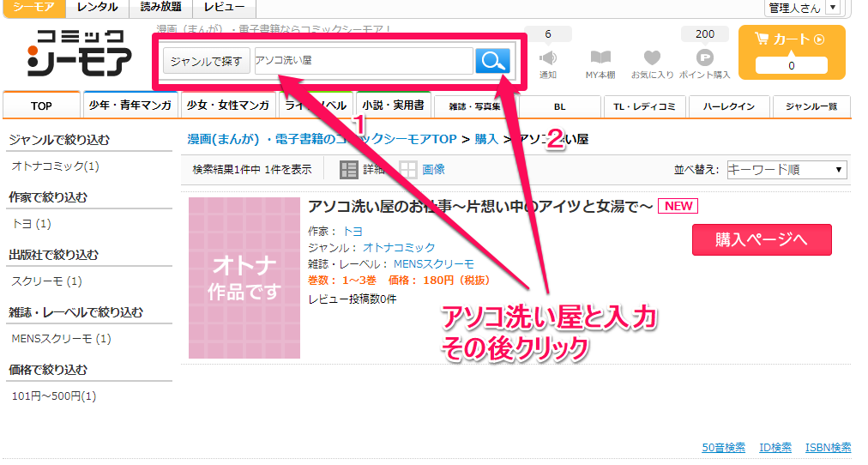Image resolution: width=868 pixels, height=465 pixels.
Task: Open 少年・青年マンガ category tab
Action: (130, 106)
